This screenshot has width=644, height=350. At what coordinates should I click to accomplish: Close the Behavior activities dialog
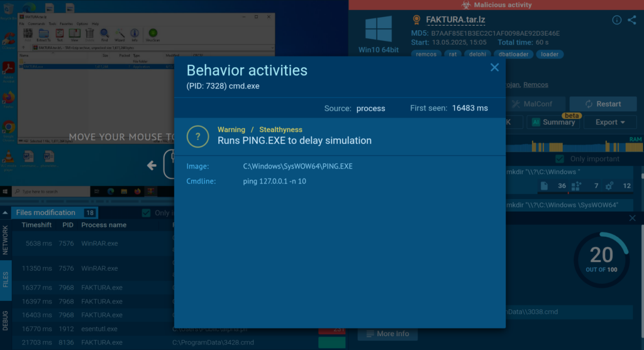(494, 67)
